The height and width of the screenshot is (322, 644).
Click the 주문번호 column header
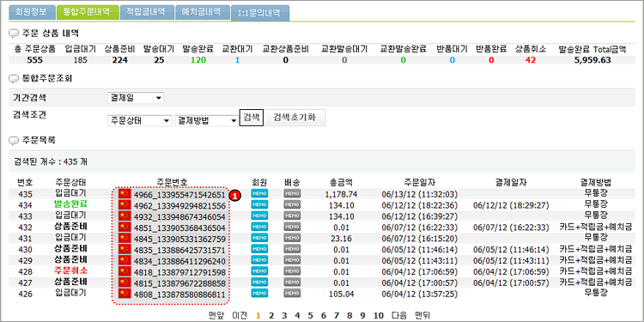click(173, 182)
